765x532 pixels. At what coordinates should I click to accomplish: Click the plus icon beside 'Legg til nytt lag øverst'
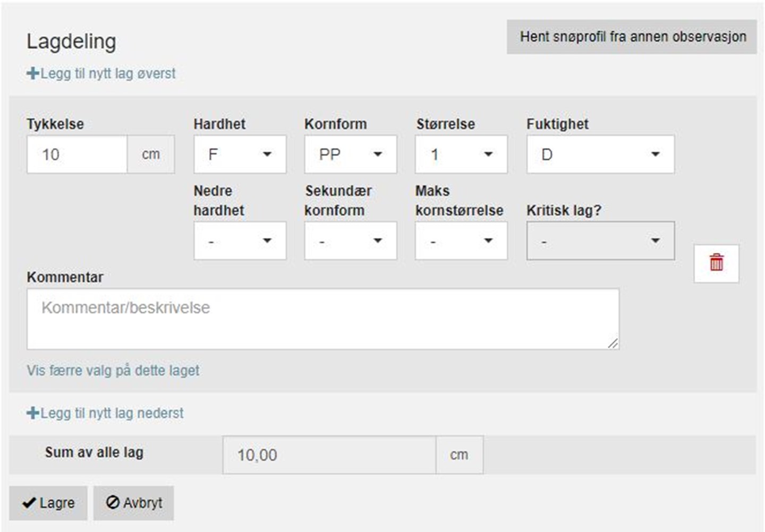(x=32, y=73)
